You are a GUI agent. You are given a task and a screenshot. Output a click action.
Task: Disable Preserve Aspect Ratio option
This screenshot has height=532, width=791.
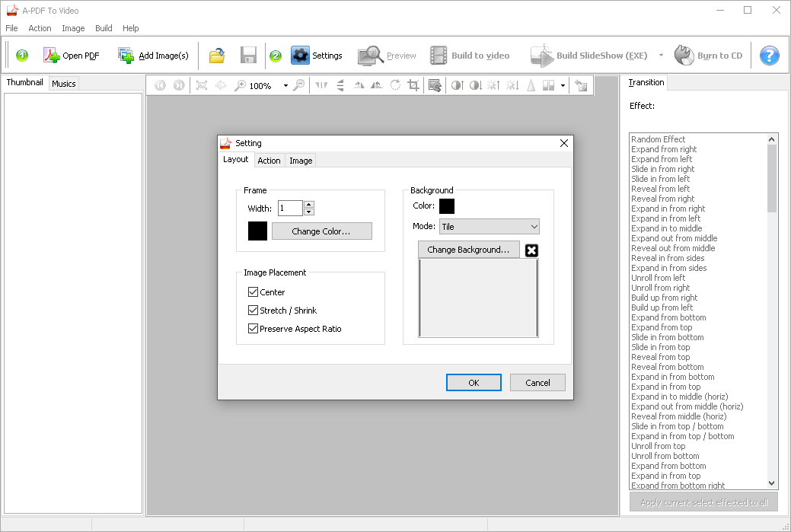click(x=254, y=329)
